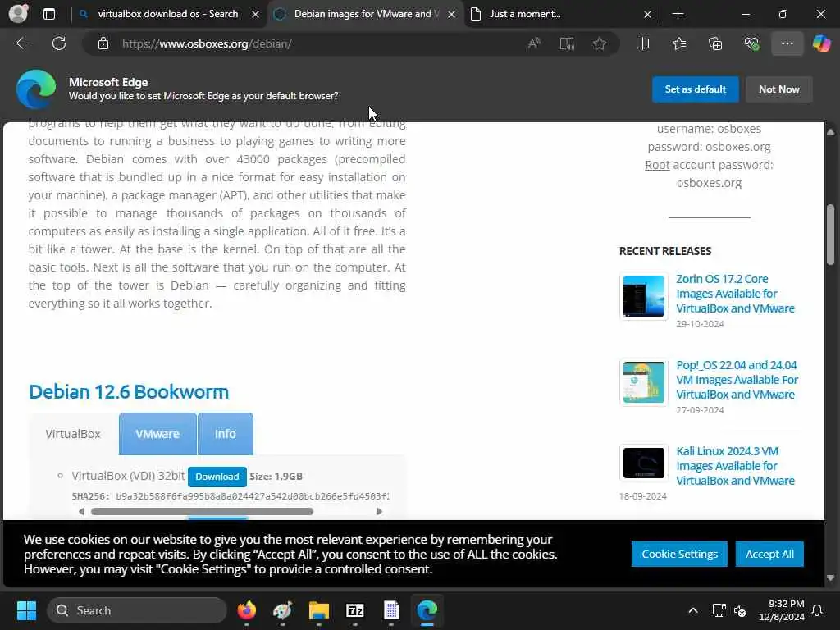Open the immersive reader icon
The width and height of the screenshot is (840, 630).
pyautogui.click(x=567, y=43)
